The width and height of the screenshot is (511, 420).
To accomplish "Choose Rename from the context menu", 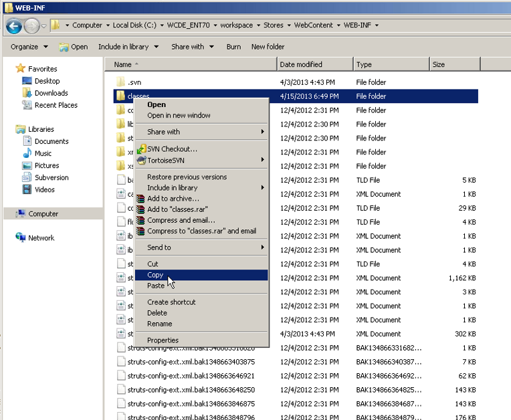I will tap(160, 324).
